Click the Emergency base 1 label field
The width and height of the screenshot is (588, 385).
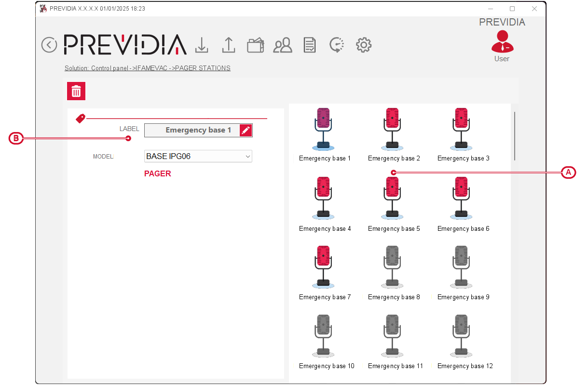click(x=192, y=130)
